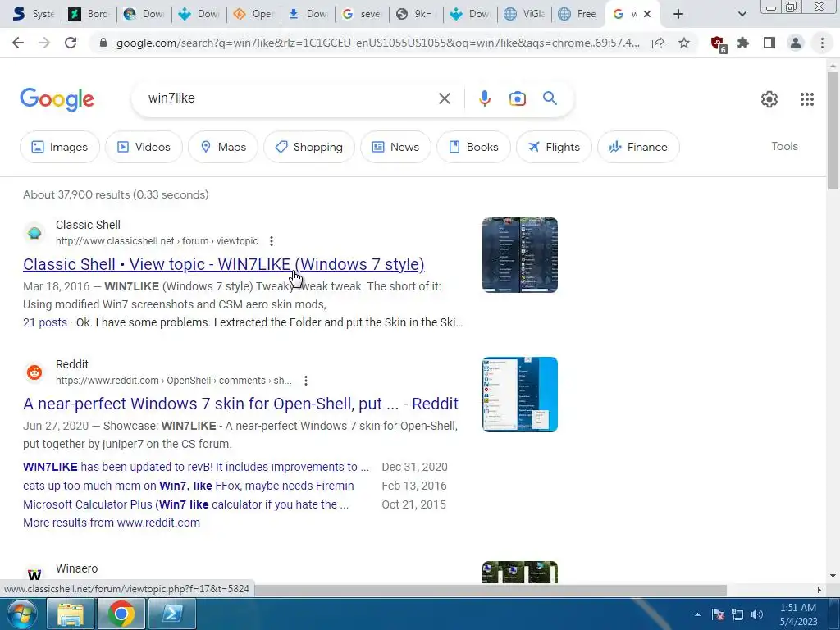Screen dimensions: 840x630
Task: Switch to the seve Google tab
Action: 362,14
